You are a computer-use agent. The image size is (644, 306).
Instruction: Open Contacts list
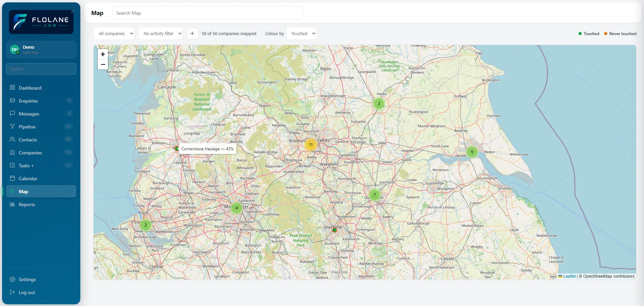pos(41,140)
